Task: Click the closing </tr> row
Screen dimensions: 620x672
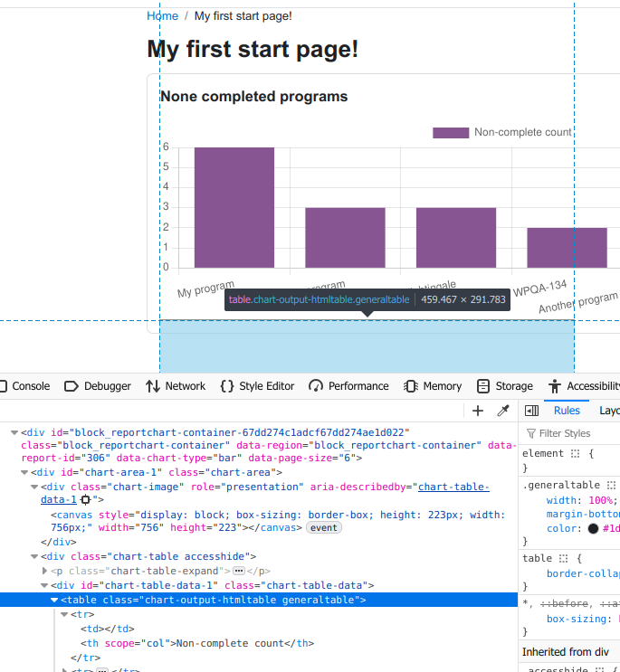Action: (86, 658)
